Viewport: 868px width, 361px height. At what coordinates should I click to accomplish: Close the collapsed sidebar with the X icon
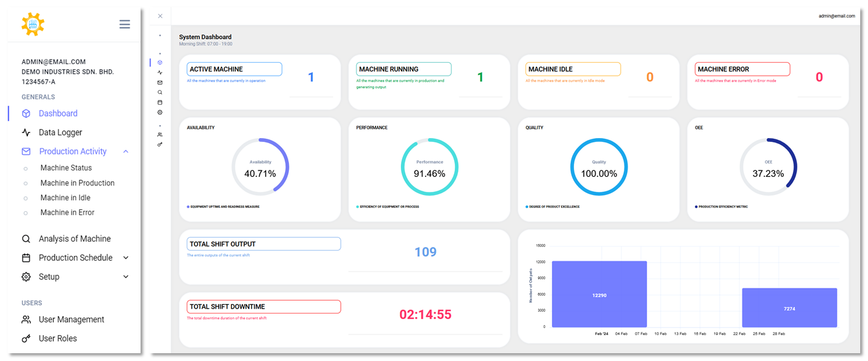[160, 16]
